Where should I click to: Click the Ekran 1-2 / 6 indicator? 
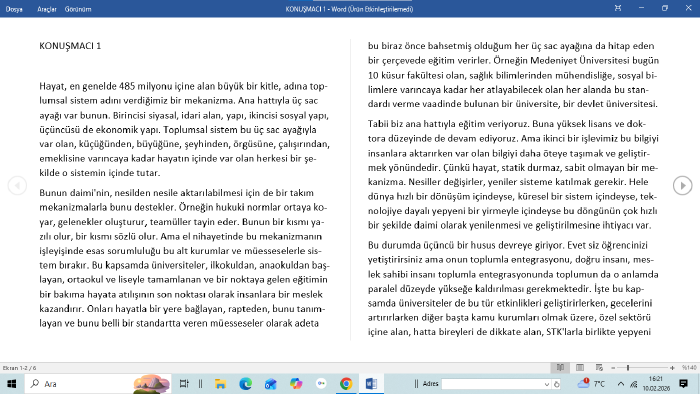tap(20, 368)
